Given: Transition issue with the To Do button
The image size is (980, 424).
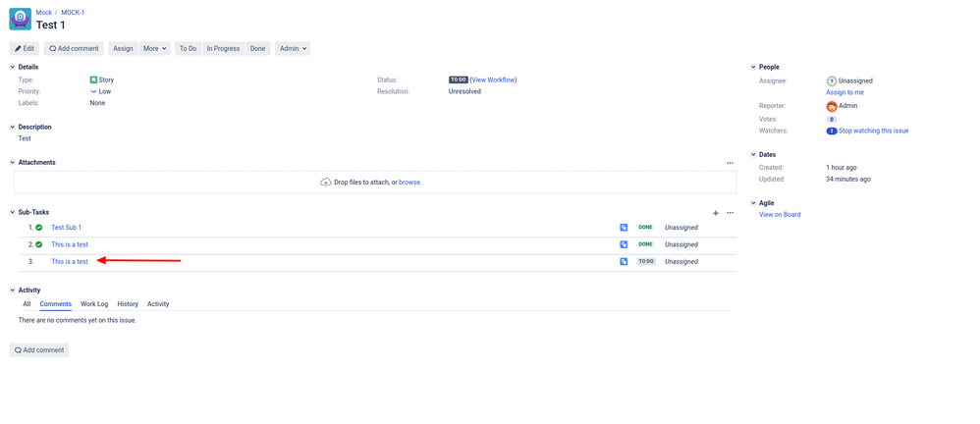Looking at the screenshot, I should 189,49.
